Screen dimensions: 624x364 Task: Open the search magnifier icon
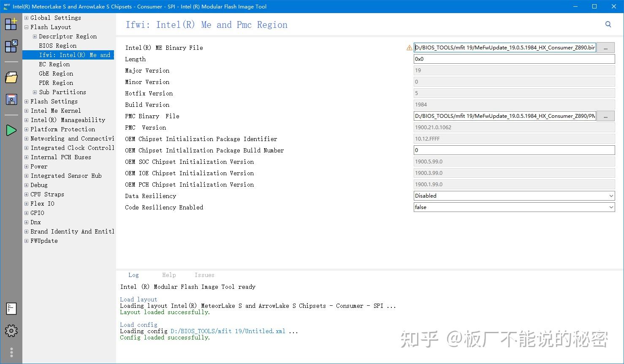[608, 24]
